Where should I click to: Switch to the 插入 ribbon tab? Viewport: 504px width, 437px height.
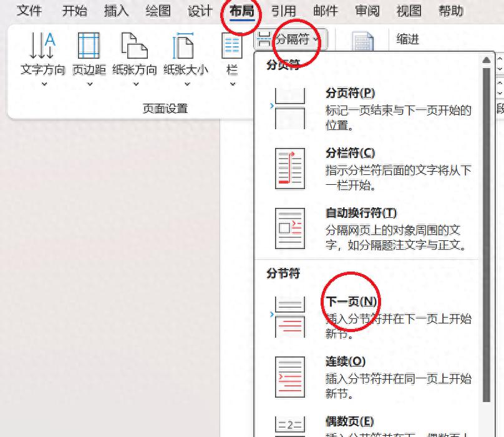click(x=117, y=11)
